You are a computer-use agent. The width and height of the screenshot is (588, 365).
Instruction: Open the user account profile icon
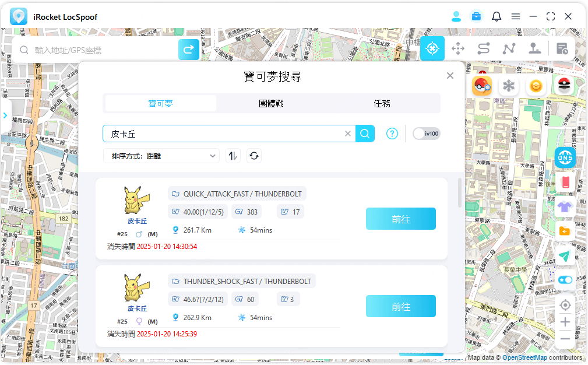click(x=456, y=16)
